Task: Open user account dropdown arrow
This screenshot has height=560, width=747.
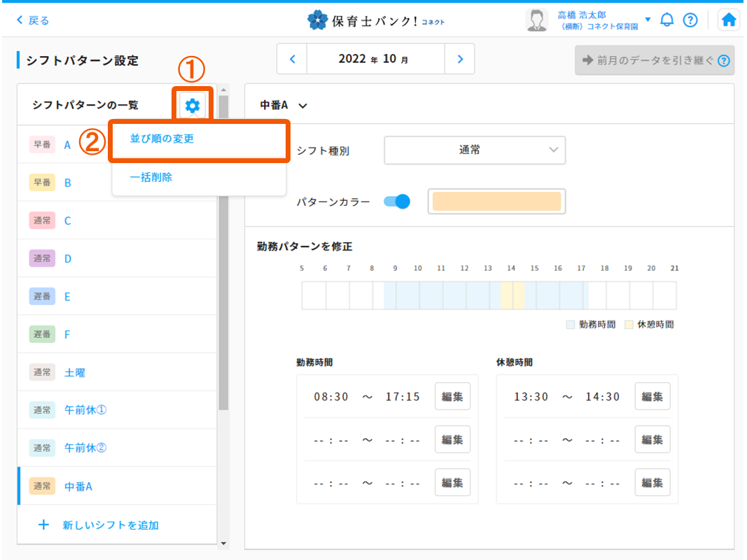Action: (x=648, y=20)
